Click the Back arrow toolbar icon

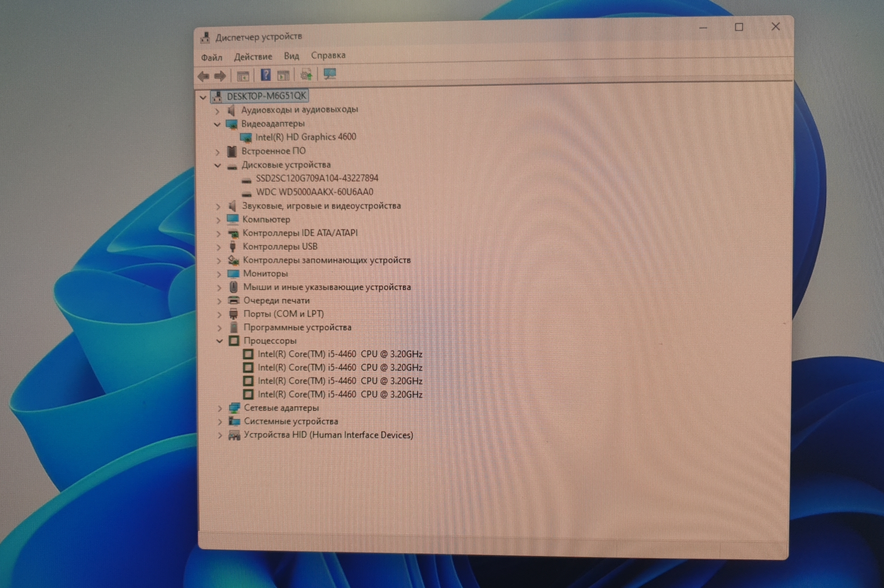[x=204, y=76]
